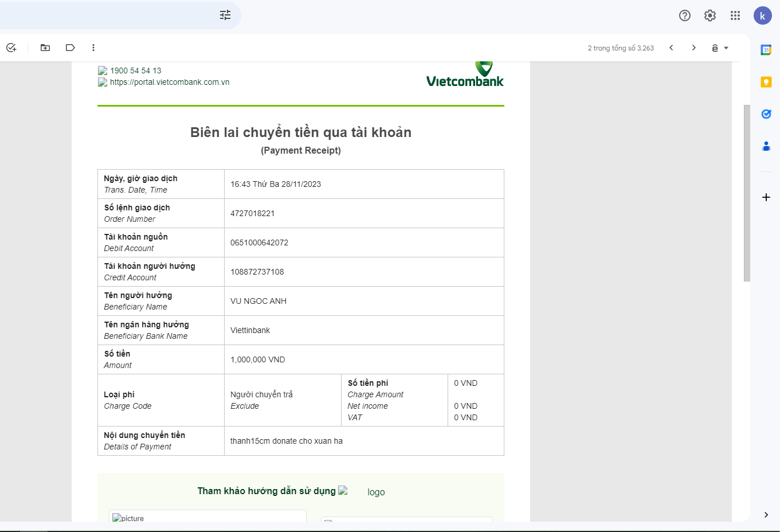Open Gmail Help support icon
This screenshot has height=532, width=780.
click(684, 15)
